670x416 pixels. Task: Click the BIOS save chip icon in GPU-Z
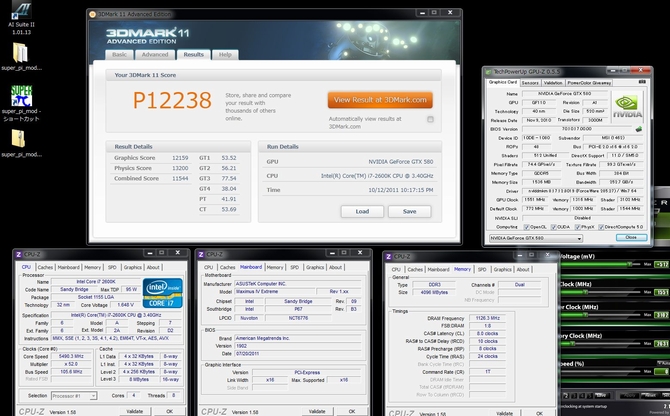pos(639,129)
